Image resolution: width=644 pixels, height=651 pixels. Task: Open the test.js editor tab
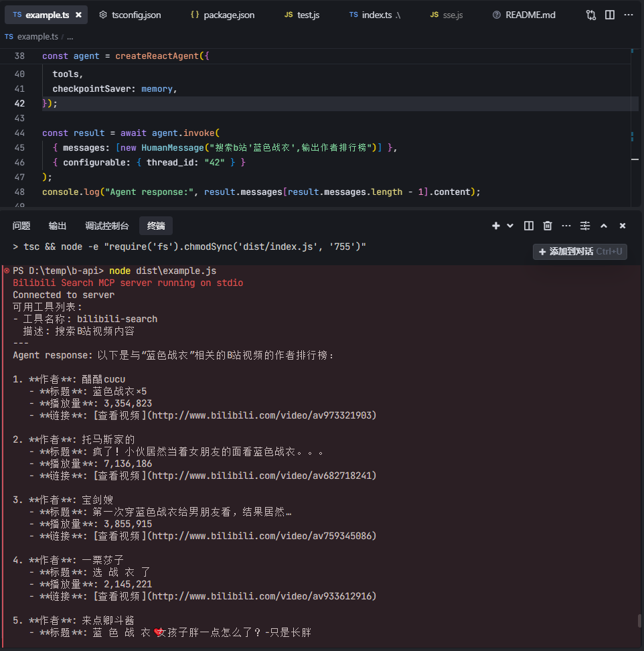click(x=302, y=15)
